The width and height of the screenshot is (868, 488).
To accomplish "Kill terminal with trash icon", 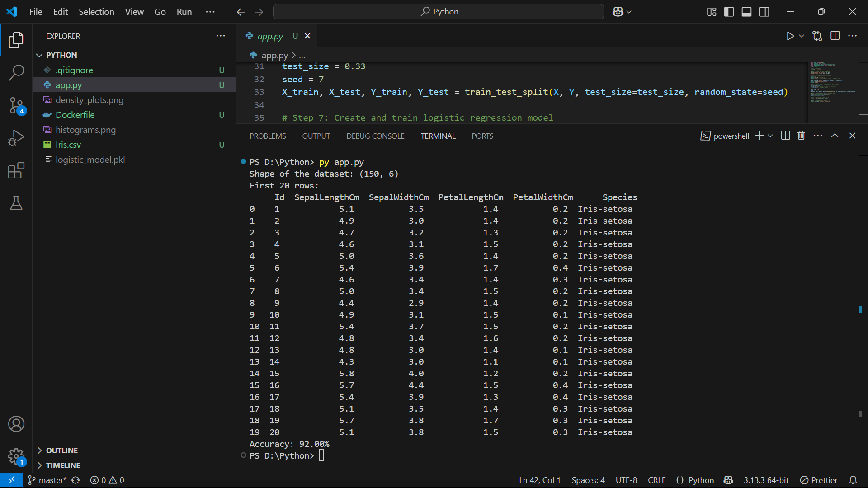I will point(801,136).
